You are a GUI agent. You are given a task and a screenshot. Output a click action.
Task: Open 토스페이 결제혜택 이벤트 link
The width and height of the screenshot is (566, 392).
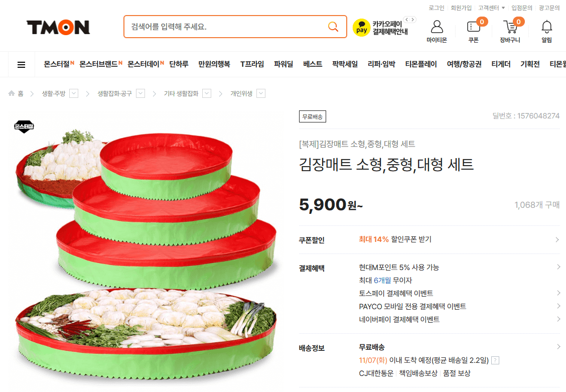(x=396, y=294)
